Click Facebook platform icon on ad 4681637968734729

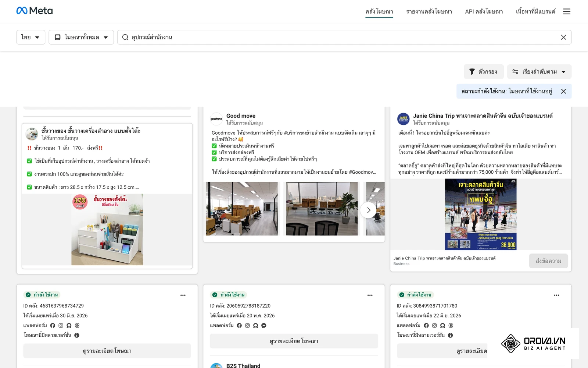pyautogui.click(x=53, y=326)
